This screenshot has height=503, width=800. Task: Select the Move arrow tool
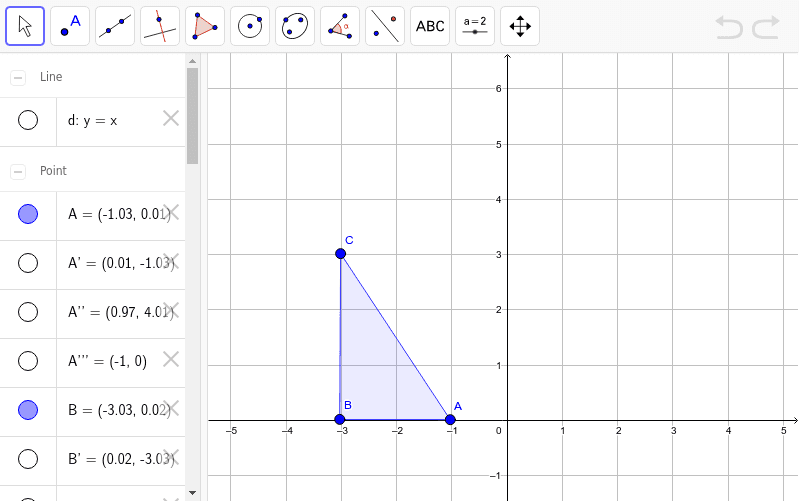point(25,26)
